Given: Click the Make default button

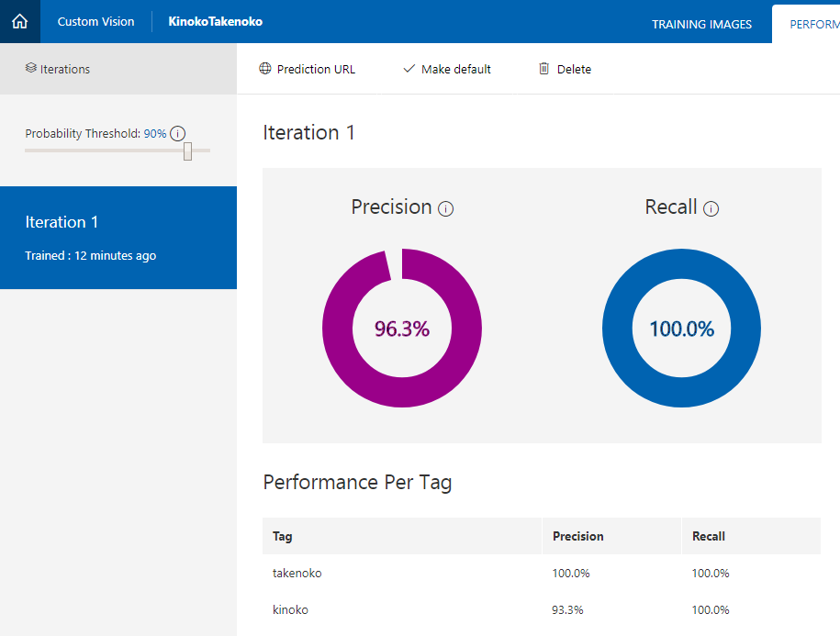Looking at the screenshot, I should pyautogui.click(x=455, y=69).
